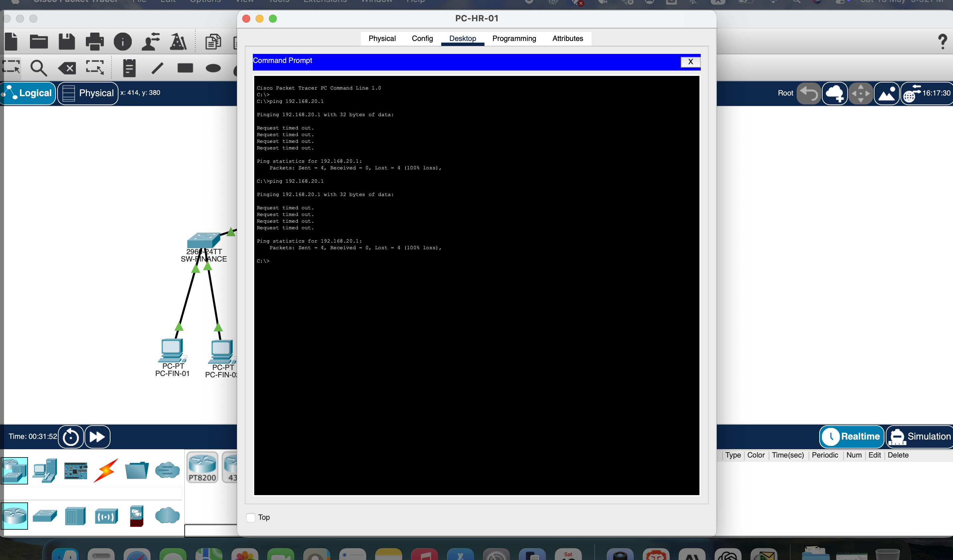Viewport: 953px width, 560px height.
Task: Open the Desktop tab of PC-HR-01
Action: 463,39
